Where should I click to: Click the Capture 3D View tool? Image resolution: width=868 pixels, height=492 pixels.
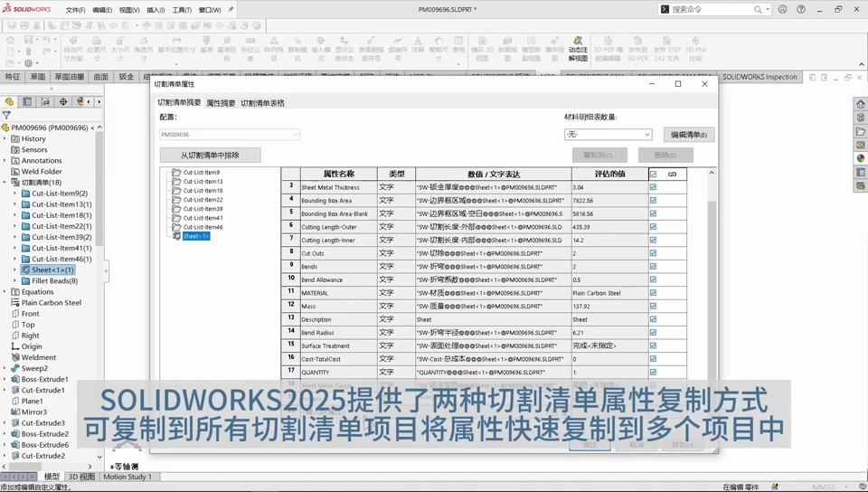pyautogui.click(x=482, y=49)
